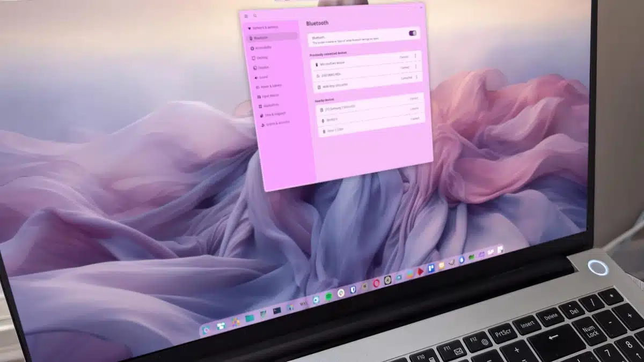Open the terminal icon in dock
This screenshot has width=644, height=362.
[277, 310]
